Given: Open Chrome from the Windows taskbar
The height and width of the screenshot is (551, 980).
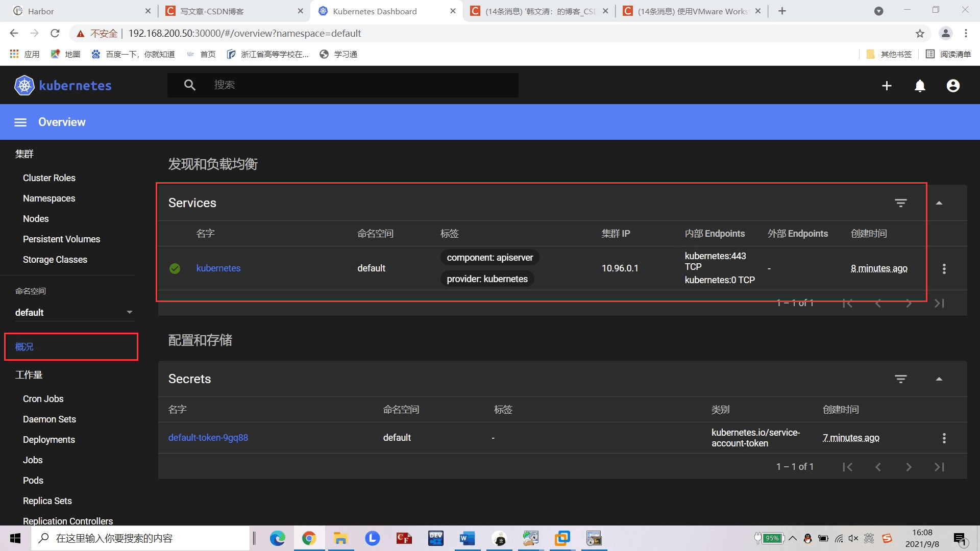Looking at the screenshot, I should pos(309,538).
